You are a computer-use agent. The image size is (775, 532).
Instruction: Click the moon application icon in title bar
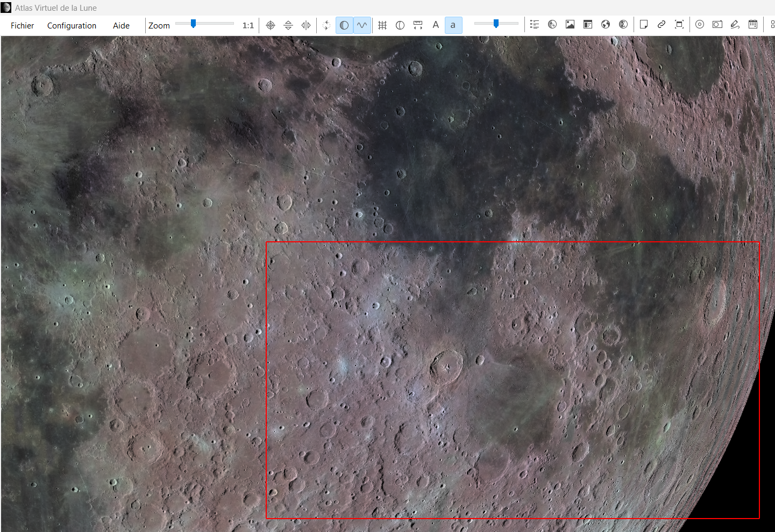point(6,8)
